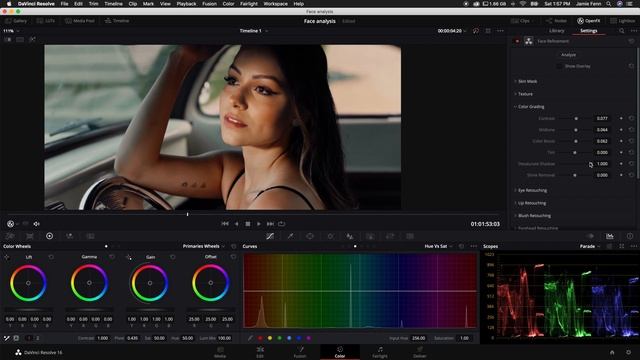Open the Qualifier eyedropper palette
The height and width of the screenshot is (360, 640).
(290, 236)
